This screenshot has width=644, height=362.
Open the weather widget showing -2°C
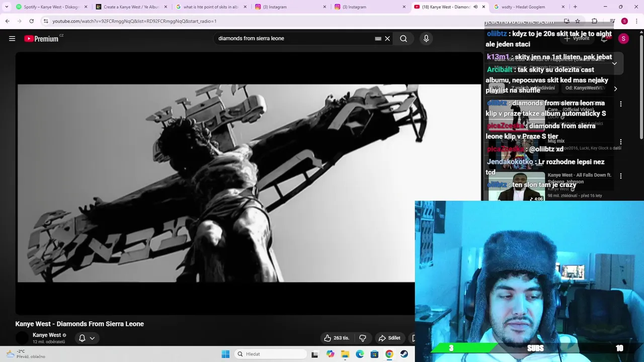25,354
